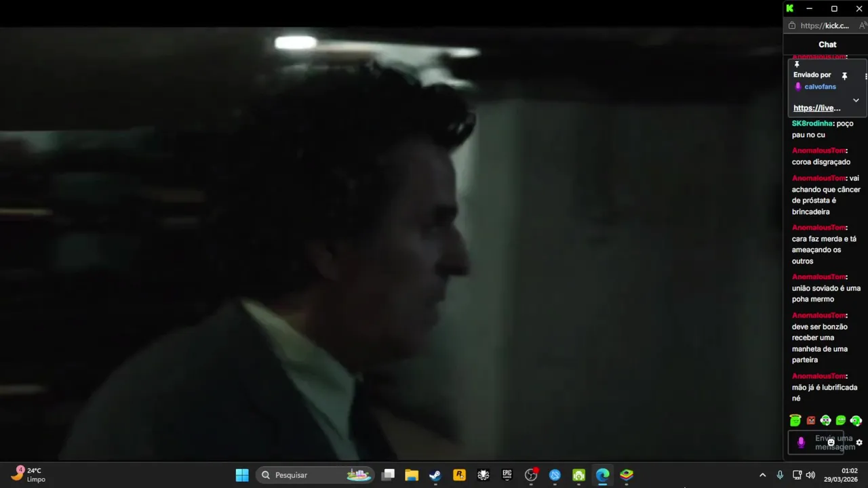Insert the green squinting chat-bubble emote
Viewport: 868px width, 488px height.
(841, 421)
